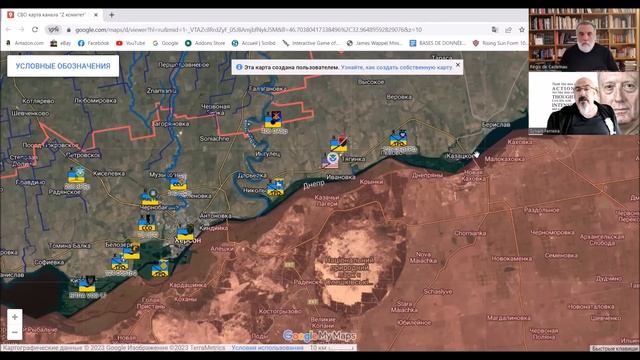The height and width of the screenshot is (360, 640).
Task: Open a new browser tab
Action: point(111,15)
